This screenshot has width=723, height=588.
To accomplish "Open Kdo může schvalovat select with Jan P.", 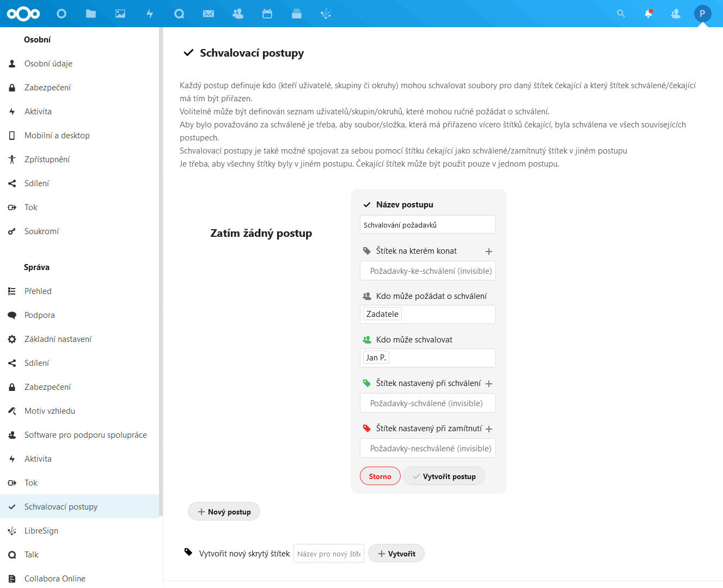I will (428, 358).
